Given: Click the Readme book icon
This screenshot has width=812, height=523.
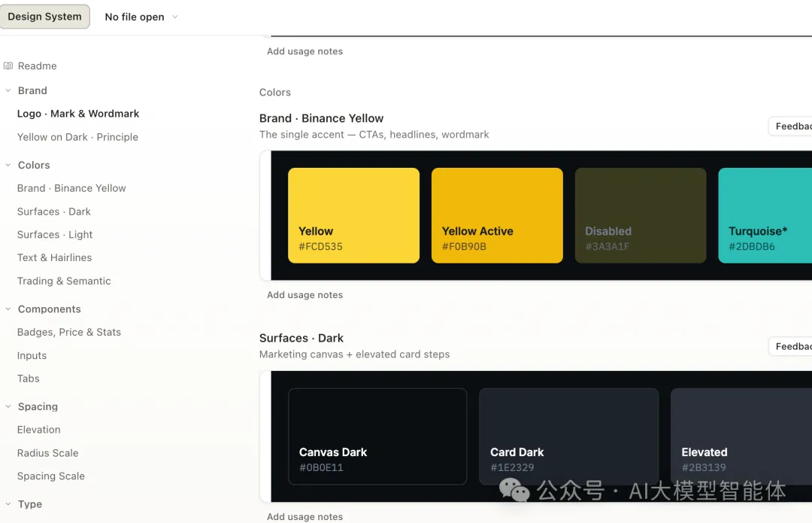Looking at the screenshot, I should pos(8,65).
